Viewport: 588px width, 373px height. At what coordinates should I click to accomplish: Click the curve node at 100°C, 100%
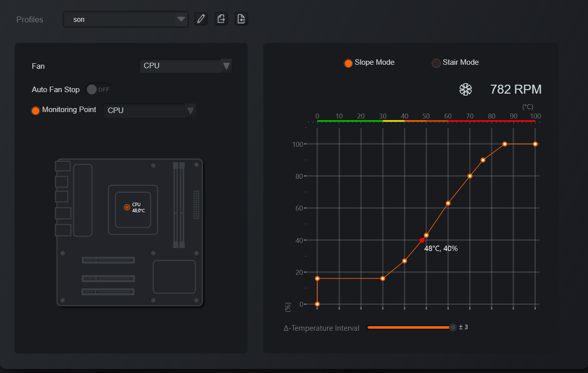535,144
